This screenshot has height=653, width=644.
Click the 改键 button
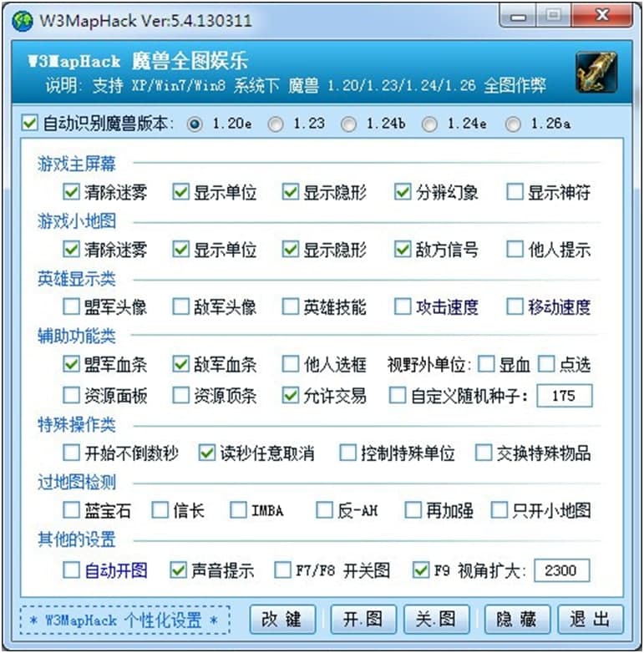click(x=282, y=620)
